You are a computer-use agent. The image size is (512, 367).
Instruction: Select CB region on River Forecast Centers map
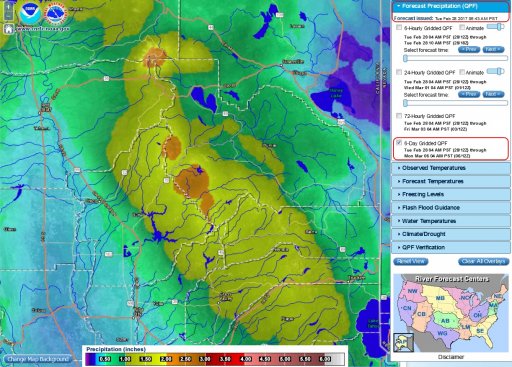(421, 314)
